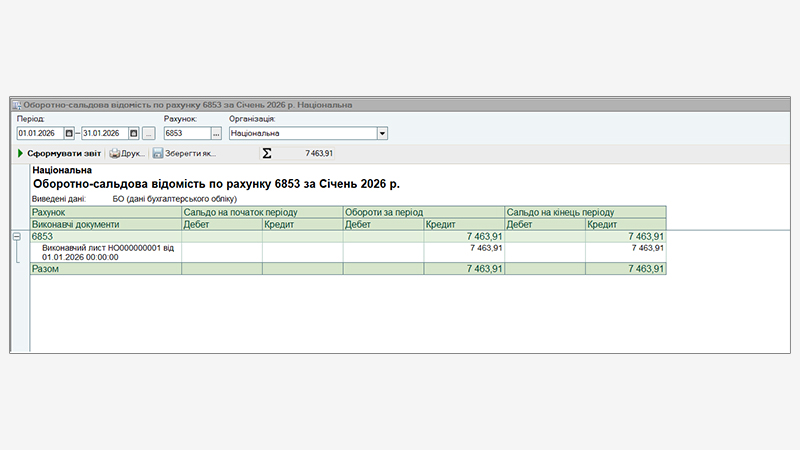Viewport: 800px width, 450px height.
Task: Open calendar for start date 01.01.2026
Action: [x=69, y=133]
